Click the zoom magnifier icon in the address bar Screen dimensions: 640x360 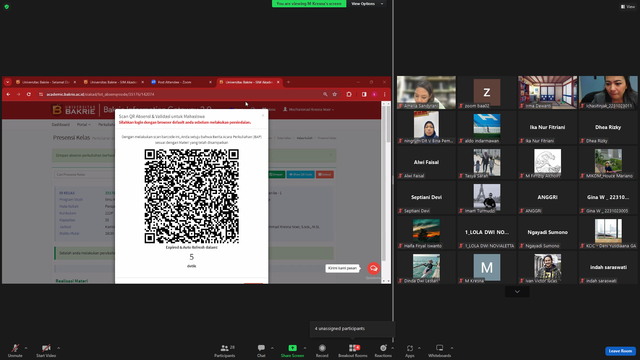point(325,94)
